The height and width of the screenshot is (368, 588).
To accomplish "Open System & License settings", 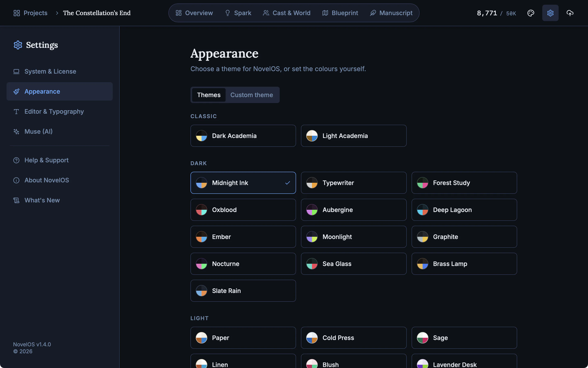I will pos(60,72).
